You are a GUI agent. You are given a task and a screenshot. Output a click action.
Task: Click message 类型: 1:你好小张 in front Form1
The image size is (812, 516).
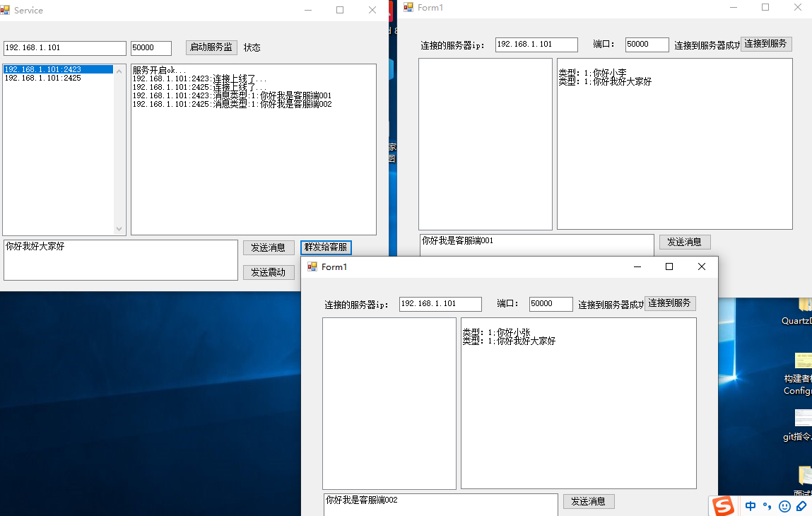pyautogui.click(x=497, y=332)
